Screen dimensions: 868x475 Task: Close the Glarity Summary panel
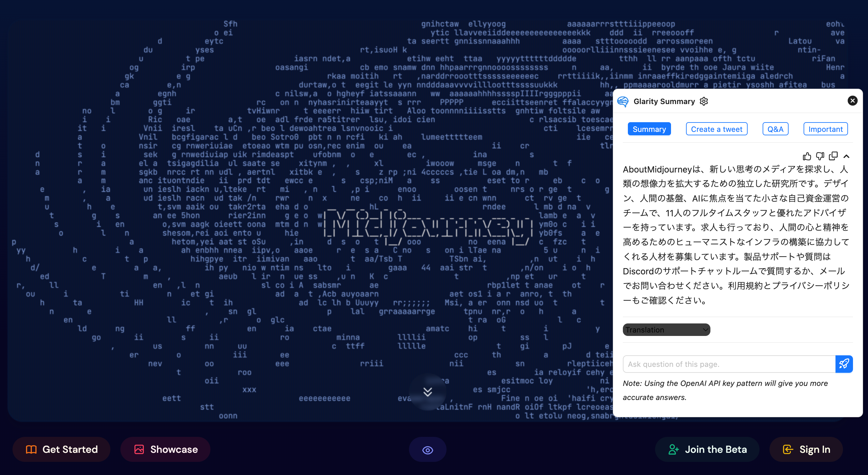(x=852, y=101)
